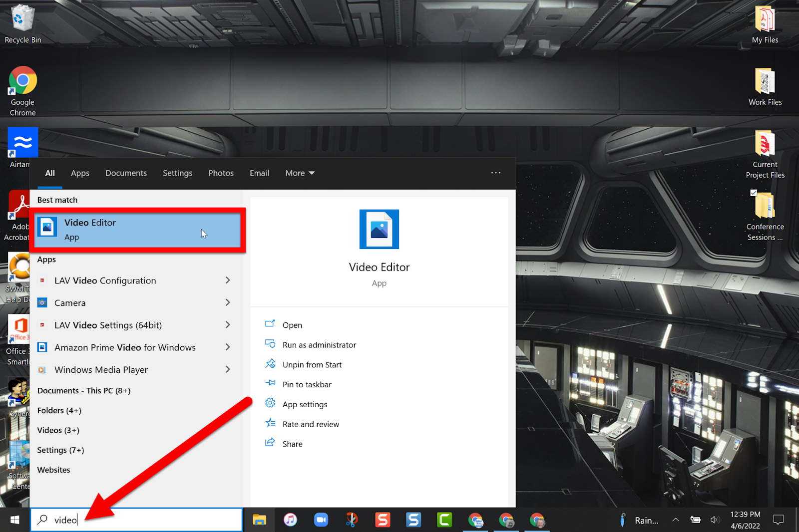Click the magnifier icon in the search box

(x=43, y=520)
